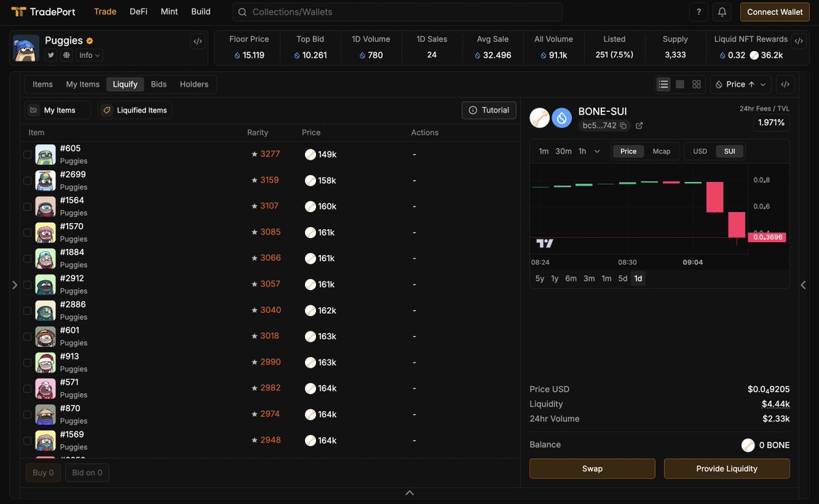The width and height of the screenshot is (819, 504).
Task: Switch to large grid view layout
Action: click(696, 84)
